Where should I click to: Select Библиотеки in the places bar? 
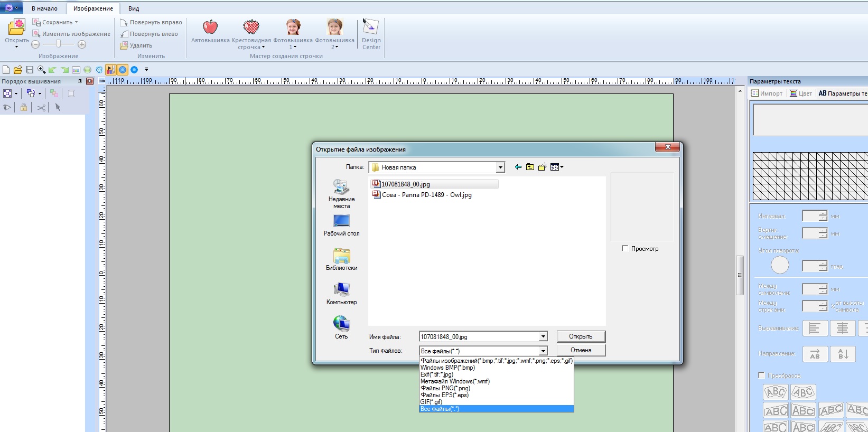coord(341,259)
